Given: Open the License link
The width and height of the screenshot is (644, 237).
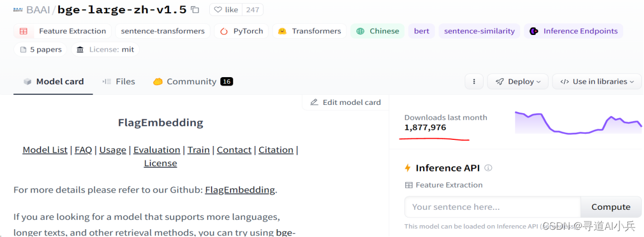Looking at the screenshot, I should point(160,163).
